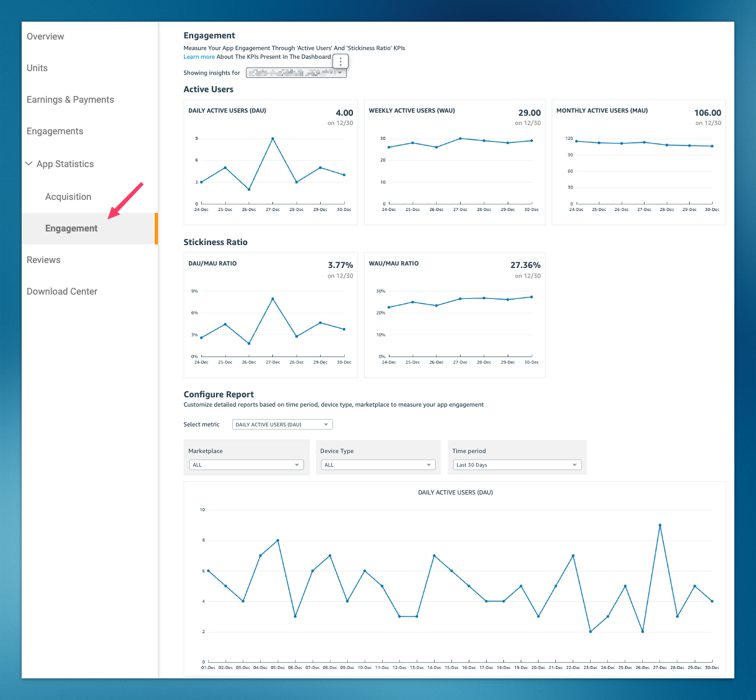The image size is (756, 700).
Task: Collapse the App Statistics chevron
Action: [x=28, y=164]
